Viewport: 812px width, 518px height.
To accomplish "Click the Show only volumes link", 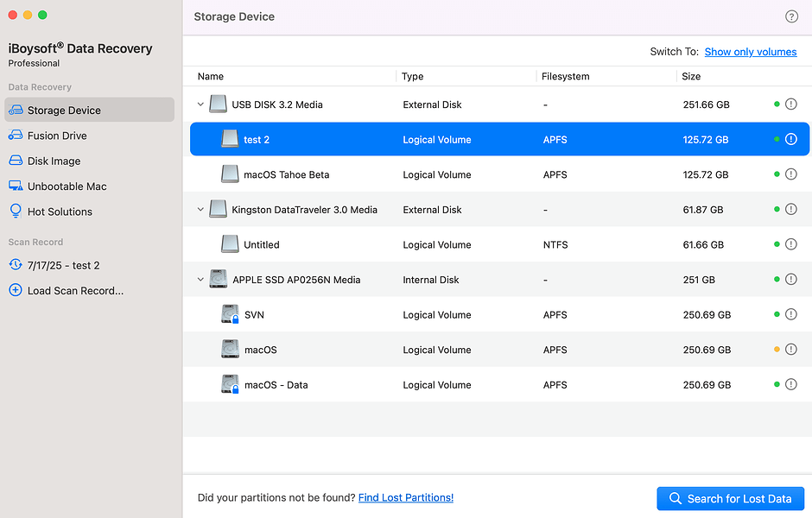I will tap(751, 52).
